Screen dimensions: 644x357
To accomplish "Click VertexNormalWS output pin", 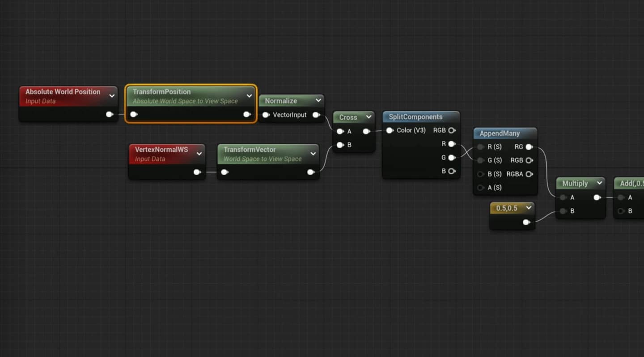I will point(197,172).
